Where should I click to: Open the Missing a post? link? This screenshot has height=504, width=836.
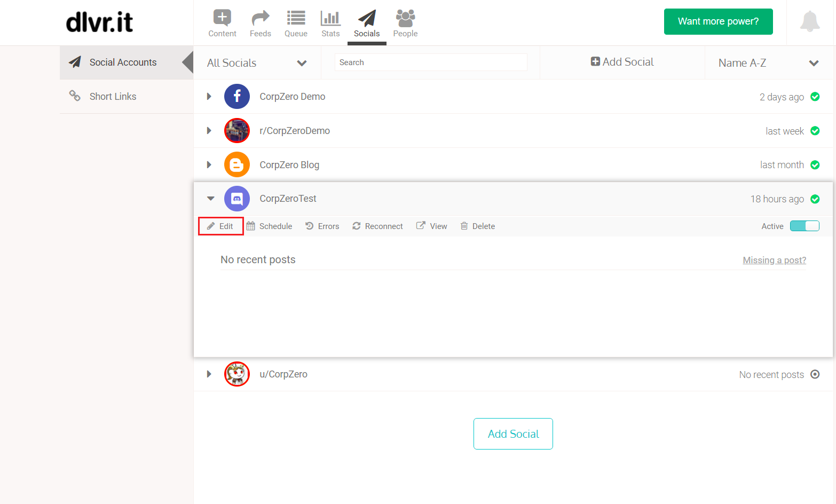(x=774, y=260)
